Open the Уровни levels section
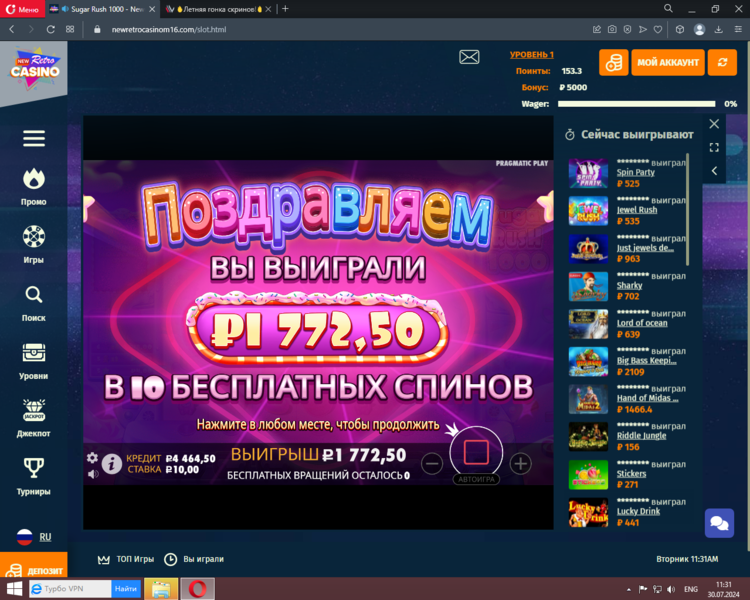The height and width of the screenshot is (600, 750). pos(33,361)
